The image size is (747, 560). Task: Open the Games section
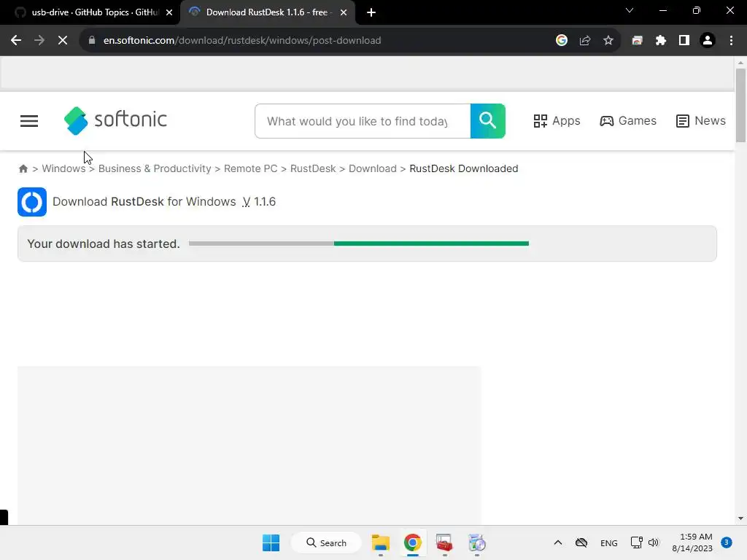pyautogui.click(x=628, y=121)
